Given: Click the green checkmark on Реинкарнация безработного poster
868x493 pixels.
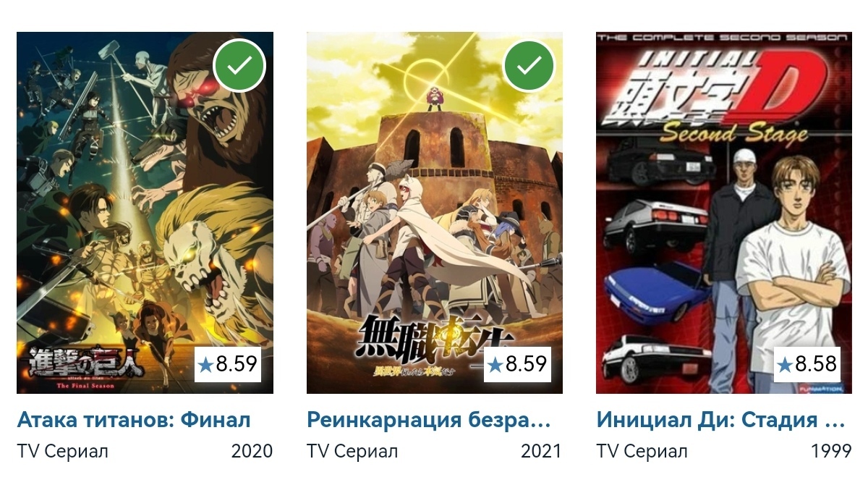Looking at the screenshot, I should (x=529, y=66).
